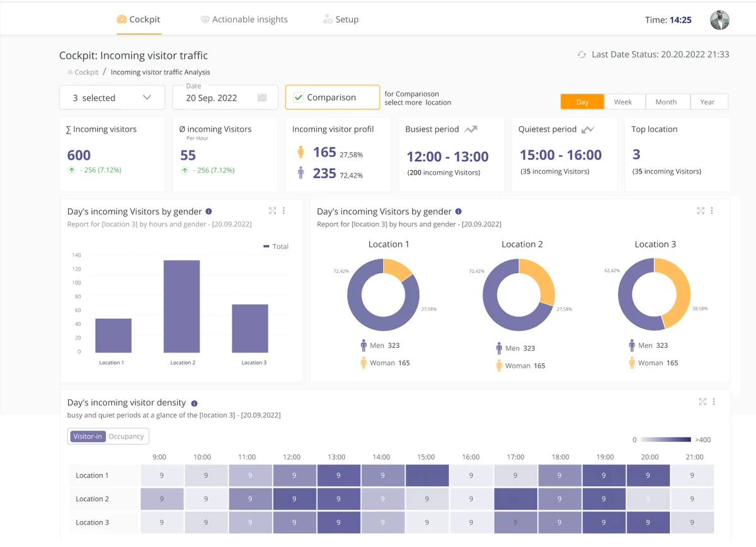Switch to the Actionable insights tab
Image resolution: width=756 pixels, height=547 pixels.
[x=244, y=20]
